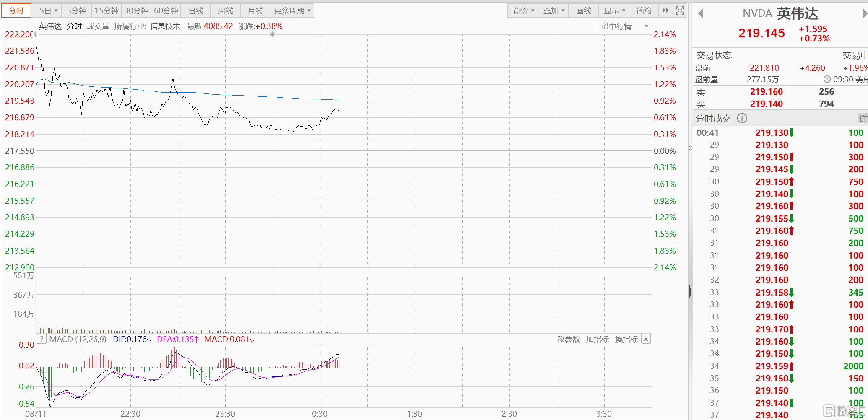Click 改参数 to edit MACD parameters
Viewport: 868px width, 420px height.
click(x=569, y=339)
